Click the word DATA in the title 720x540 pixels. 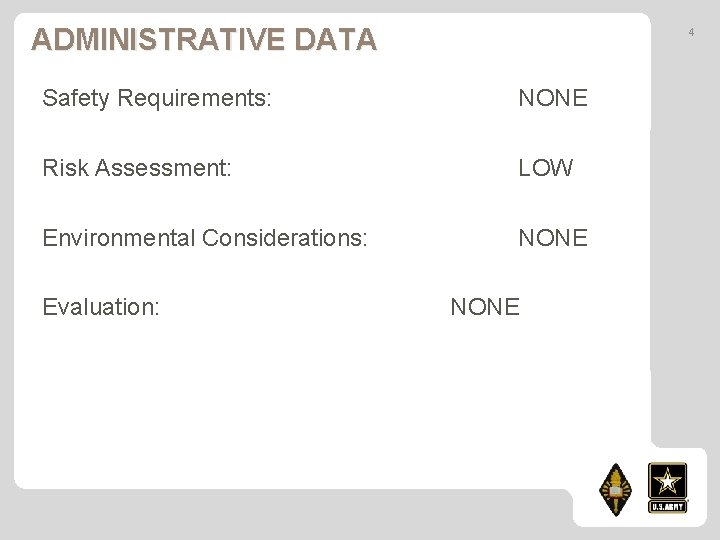(336, 39)
